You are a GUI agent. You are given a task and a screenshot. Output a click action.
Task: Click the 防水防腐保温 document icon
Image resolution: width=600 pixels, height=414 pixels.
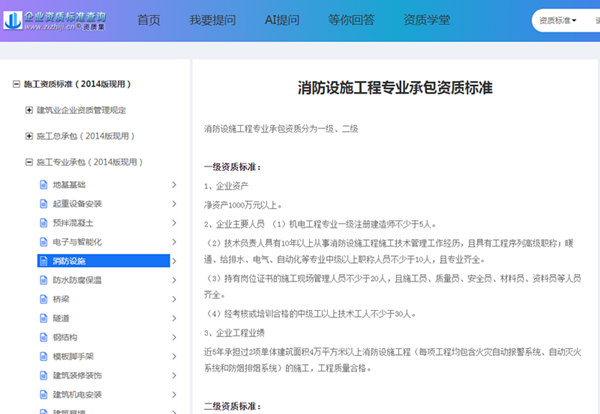click(x=43, y=280)
